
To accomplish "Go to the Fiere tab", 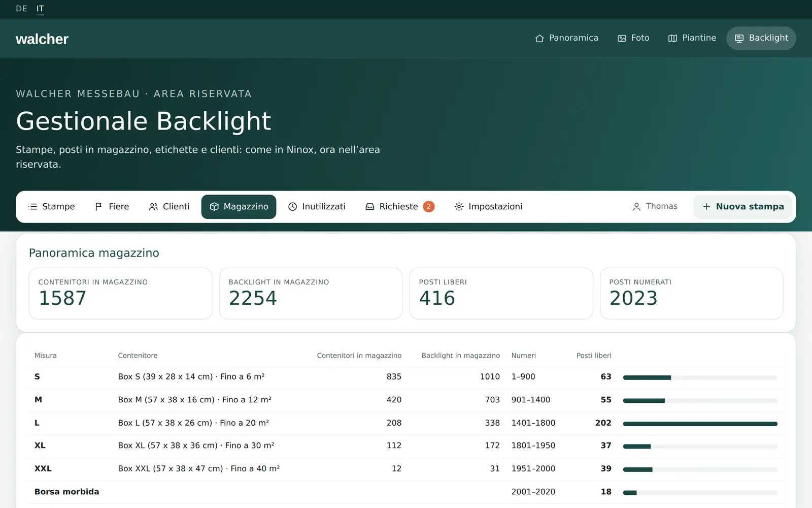I will pos(112,207).
